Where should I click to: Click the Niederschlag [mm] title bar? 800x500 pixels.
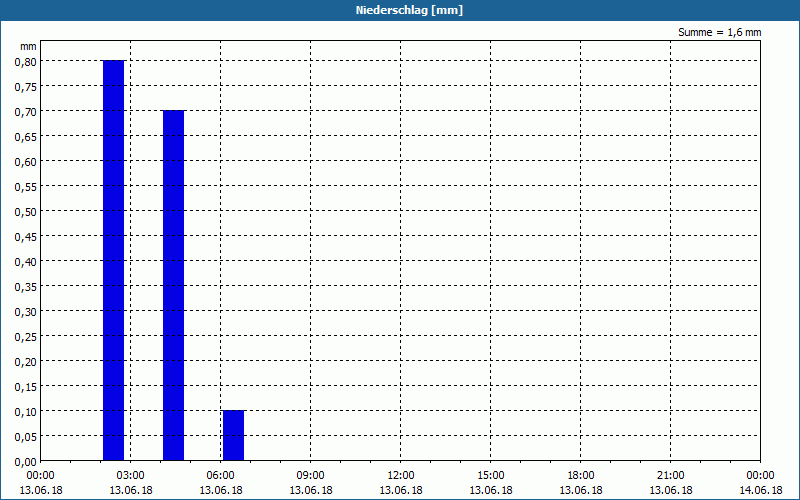pos(400,10)
